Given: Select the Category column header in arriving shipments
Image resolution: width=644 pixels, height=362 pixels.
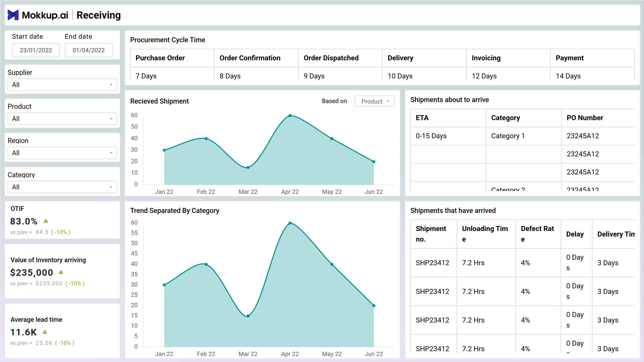Looking at the screenshot, I should click(524, 118).
